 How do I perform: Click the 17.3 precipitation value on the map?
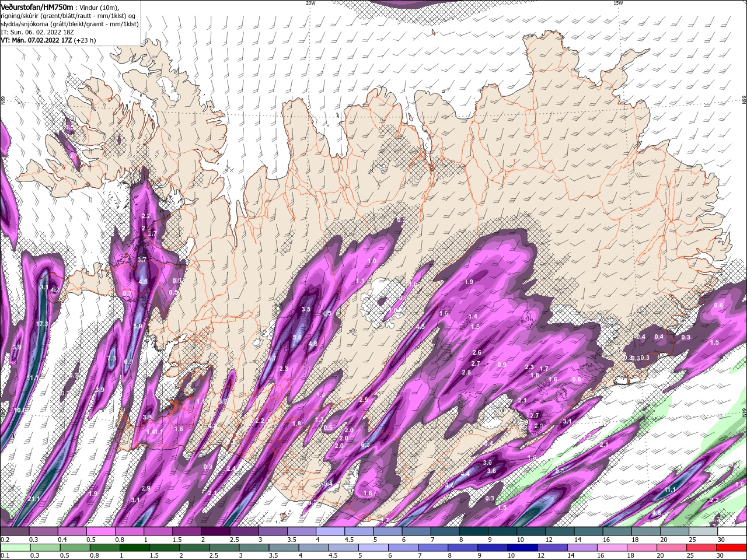coord(42,324)
